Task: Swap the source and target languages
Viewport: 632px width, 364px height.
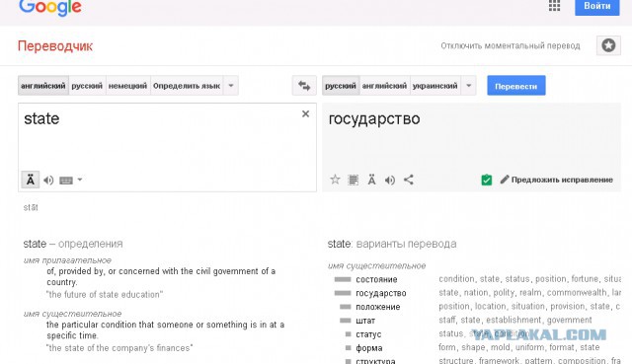Action: click(304, 86)
